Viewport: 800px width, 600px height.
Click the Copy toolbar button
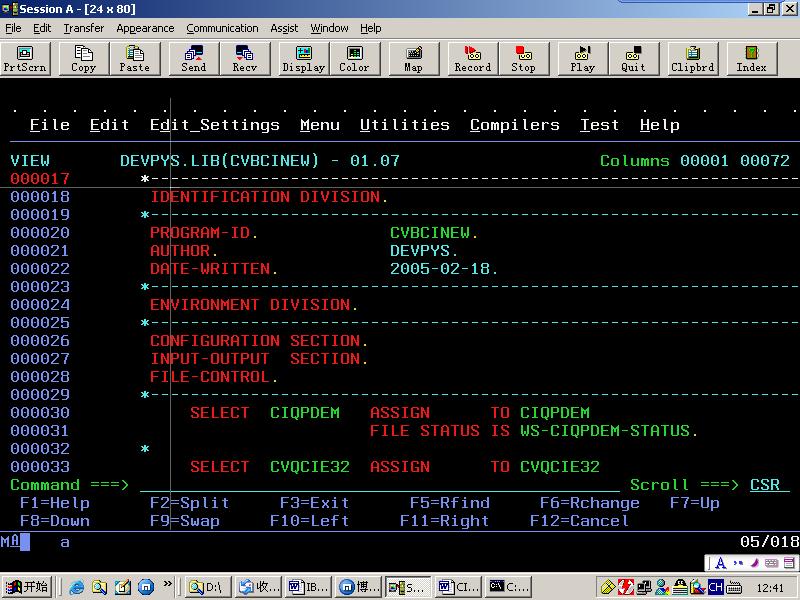click(x=84, y=59)
